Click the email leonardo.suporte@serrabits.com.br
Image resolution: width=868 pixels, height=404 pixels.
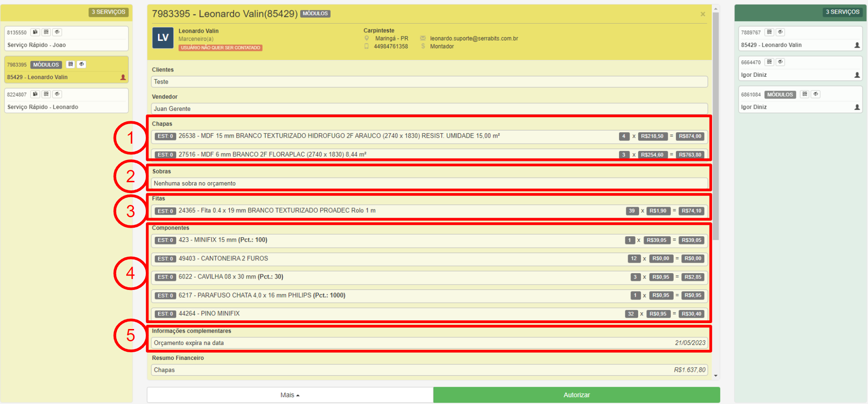tap(474, 39)
